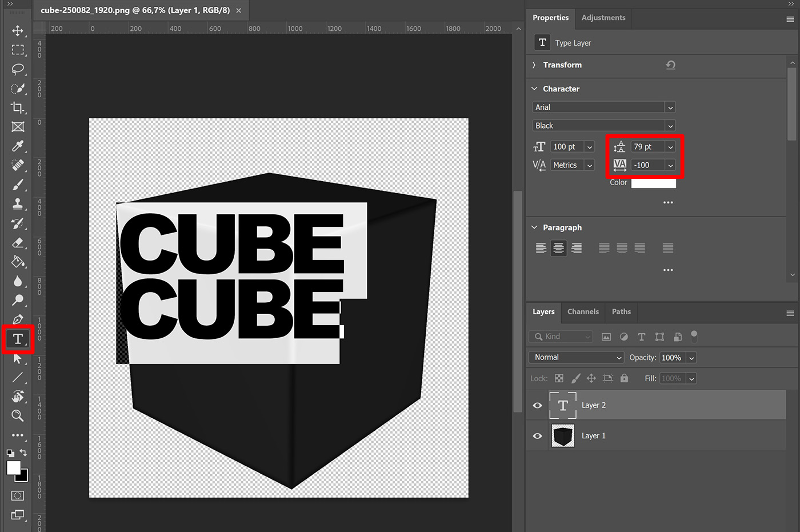Screen dimensions: 800x532
Task: Open the Adjustments tab
Action: pos(603,18)
